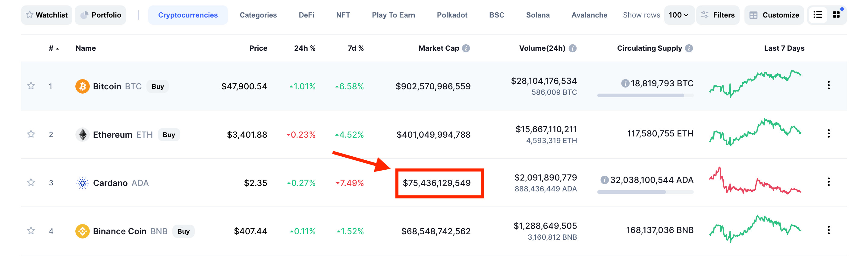This screenshot has height=256, width=868.
Task: Add Ethereum to watchlist star
Action: pyautogui.click(x=31, y=134)
